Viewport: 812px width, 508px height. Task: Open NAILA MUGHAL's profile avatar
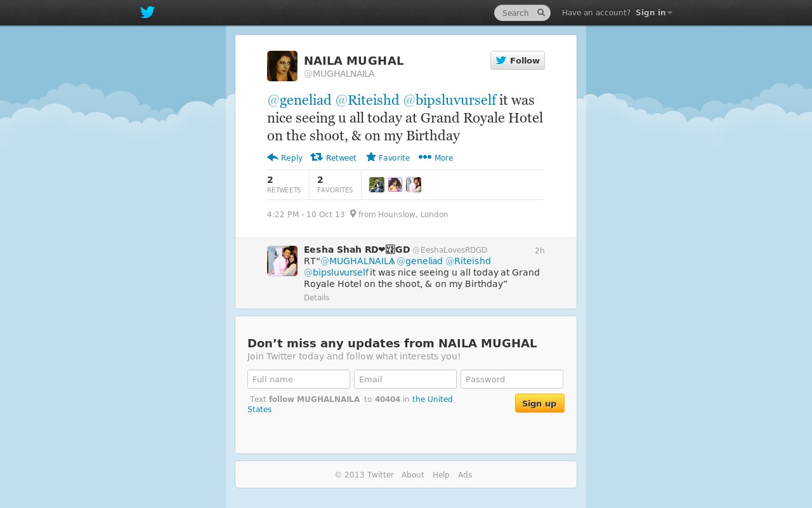pos(282,66)
